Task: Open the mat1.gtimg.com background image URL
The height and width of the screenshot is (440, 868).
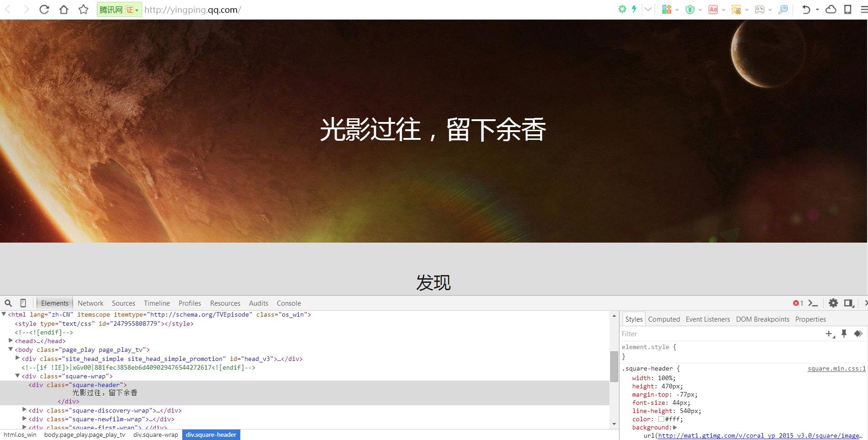Action: point(760,436)
